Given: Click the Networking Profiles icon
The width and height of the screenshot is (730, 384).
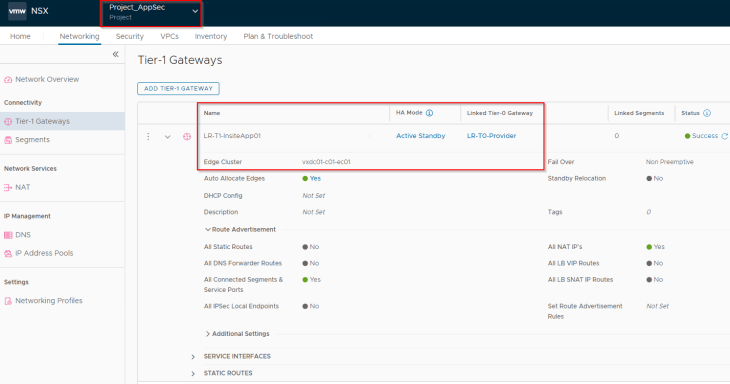Looking at the screenshot, I should coord(8,301).
